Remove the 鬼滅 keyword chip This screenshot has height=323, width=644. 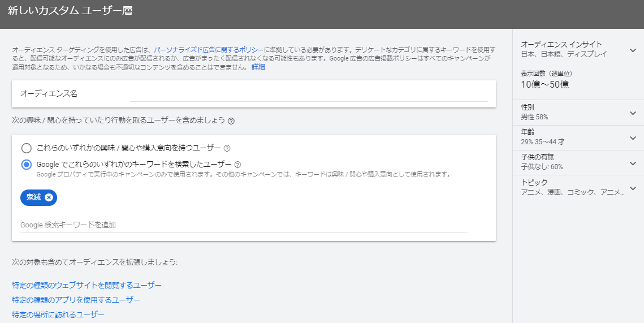pyautogui.click(x=49, y=197)
